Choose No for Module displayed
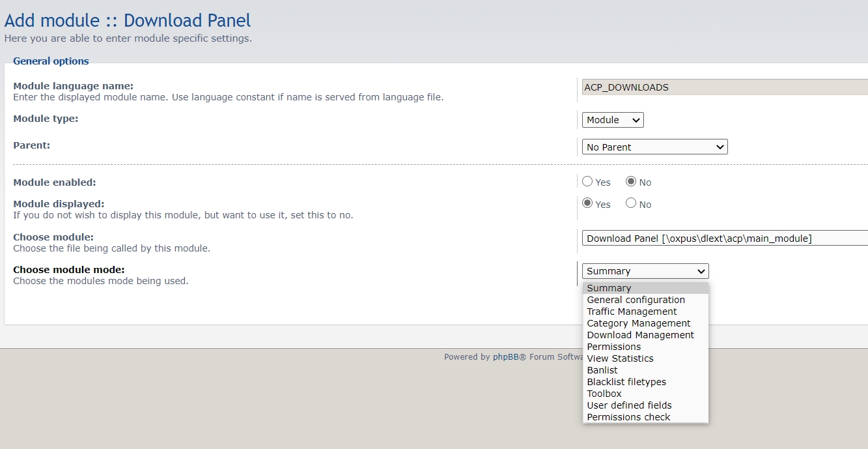Image resolution: width=868 pixels, height=449 pixels. (631, 203)
